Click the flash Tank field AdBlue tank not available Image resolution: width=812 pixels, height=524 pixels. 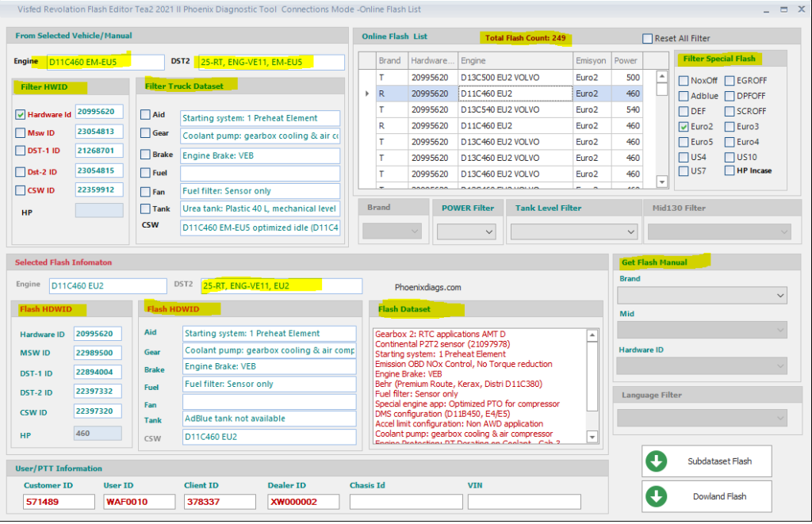(270, 419)
